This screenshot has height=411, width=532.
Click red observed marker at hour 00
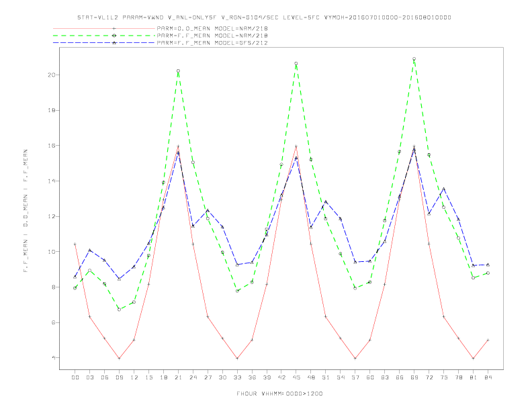pos(75,244)
